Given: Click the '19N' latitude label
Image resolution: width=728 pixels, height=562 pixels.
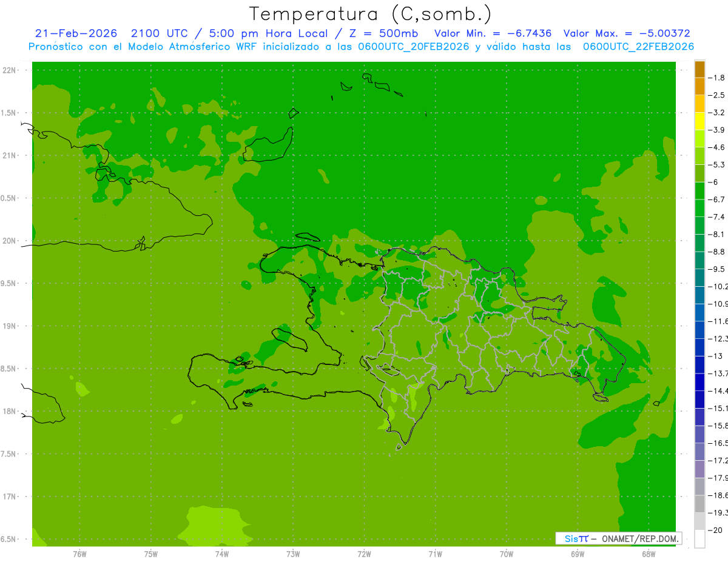Looking at the screenshot, I should [x=10, y=326].
